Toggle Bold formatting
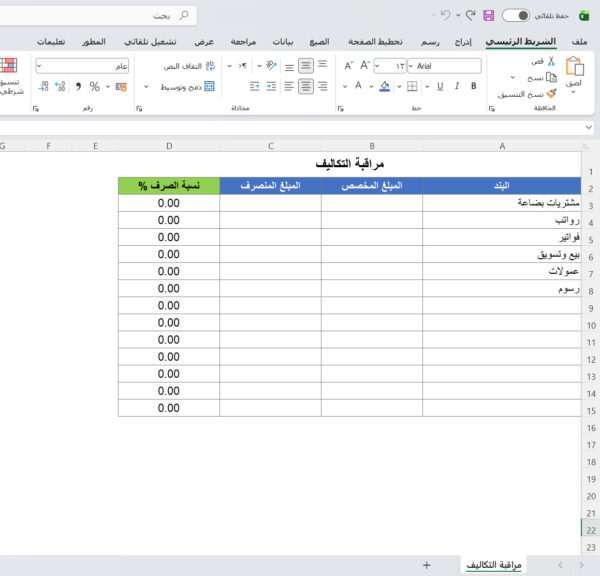 tap(472, 86)
